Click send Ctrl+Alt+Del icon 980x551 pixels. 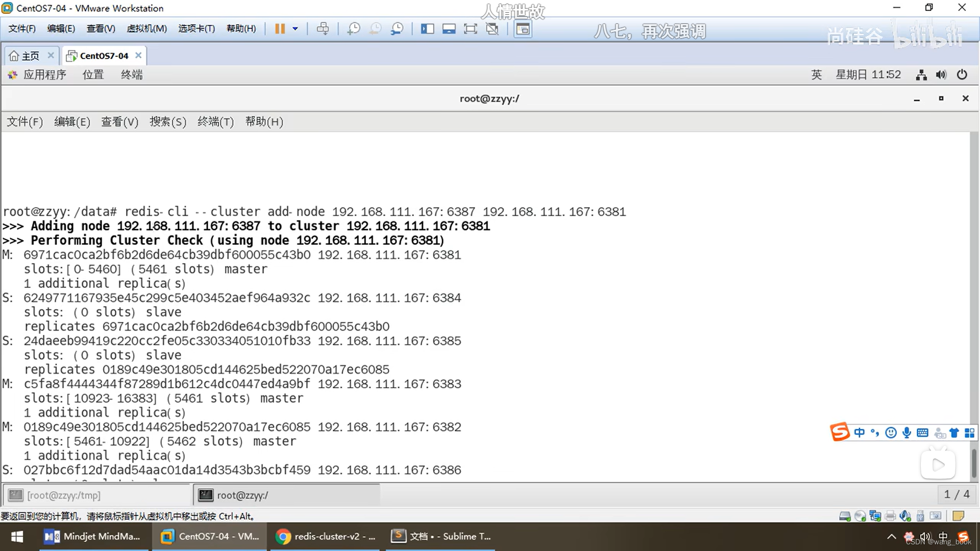323,29
